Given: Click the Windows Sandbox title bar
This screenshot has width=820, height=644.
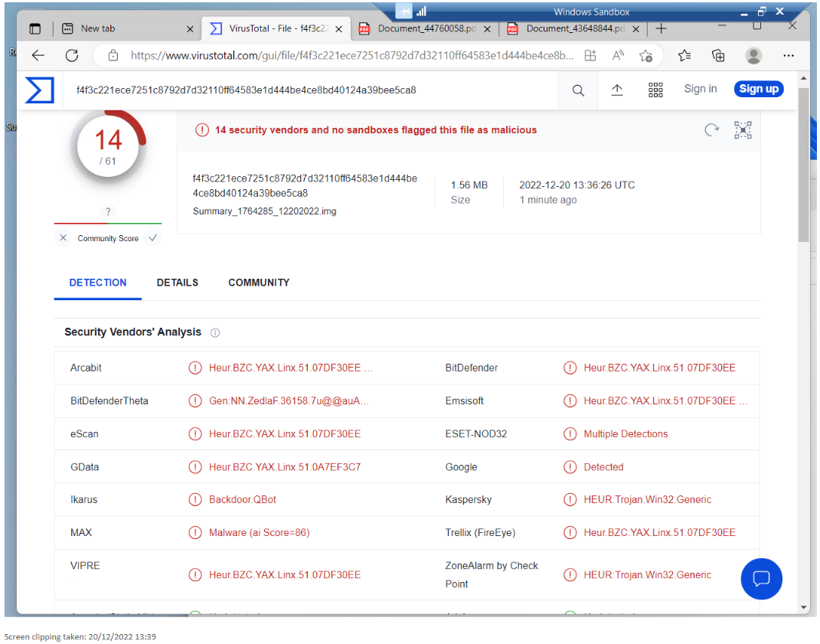Looking at the screenshot, I should (592, 11).
